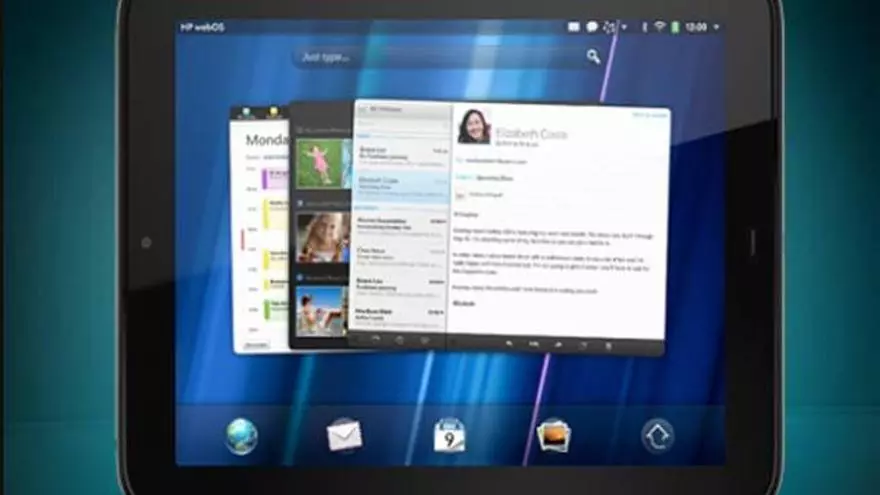Bring the Calendar card to front

(258, 230)
